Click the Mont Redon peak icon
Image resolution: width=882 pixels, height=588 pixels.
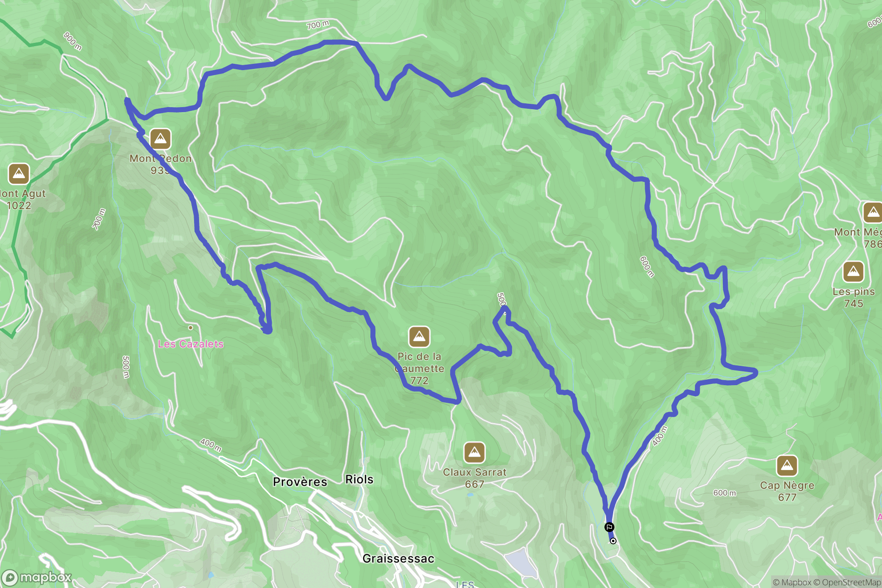coord(160,139)
